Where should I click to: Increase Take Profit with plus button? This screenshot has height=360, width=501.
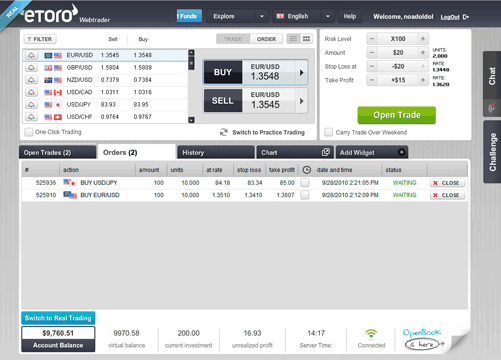423,80
